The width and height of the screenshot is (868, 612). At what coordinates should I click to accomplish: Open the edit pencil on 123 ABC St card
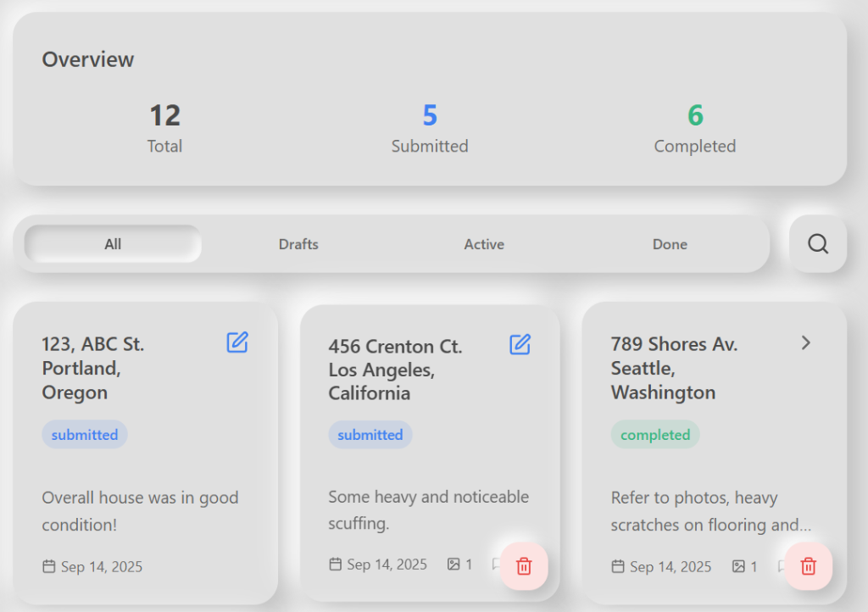tap(236, 342)
